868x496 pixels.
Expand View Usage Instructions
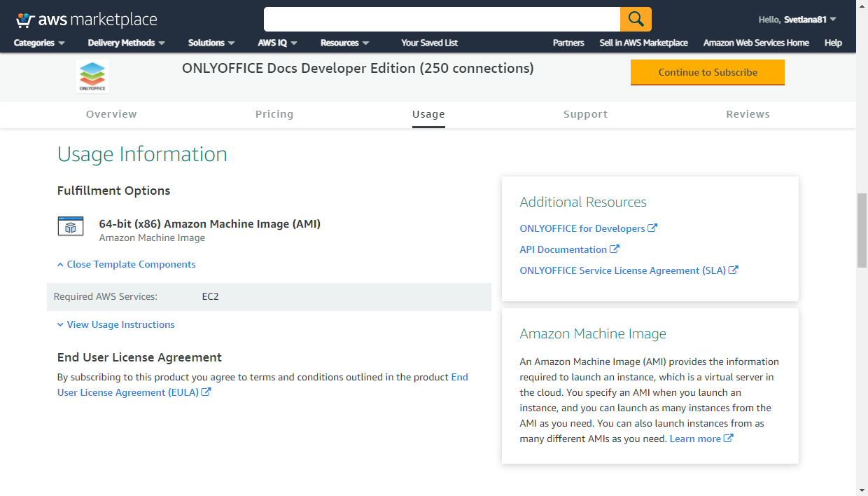[x=120, y=324]
